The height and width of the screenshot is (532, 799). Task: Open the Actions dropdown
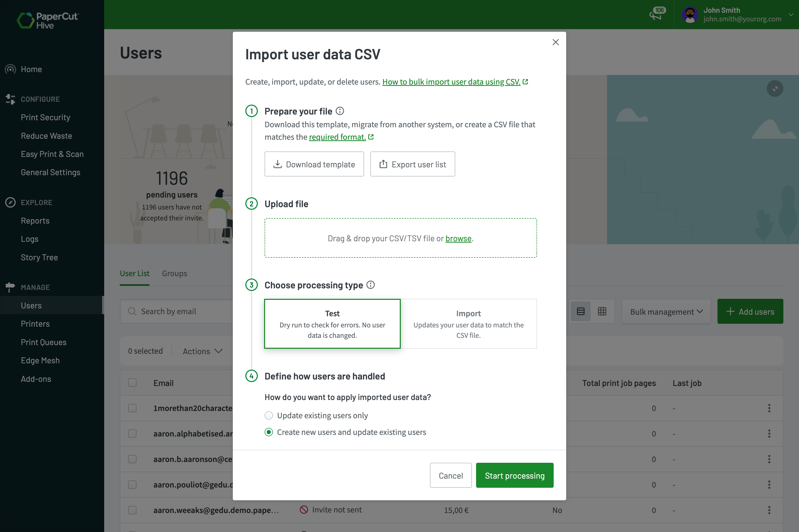(x=202, y=351)
